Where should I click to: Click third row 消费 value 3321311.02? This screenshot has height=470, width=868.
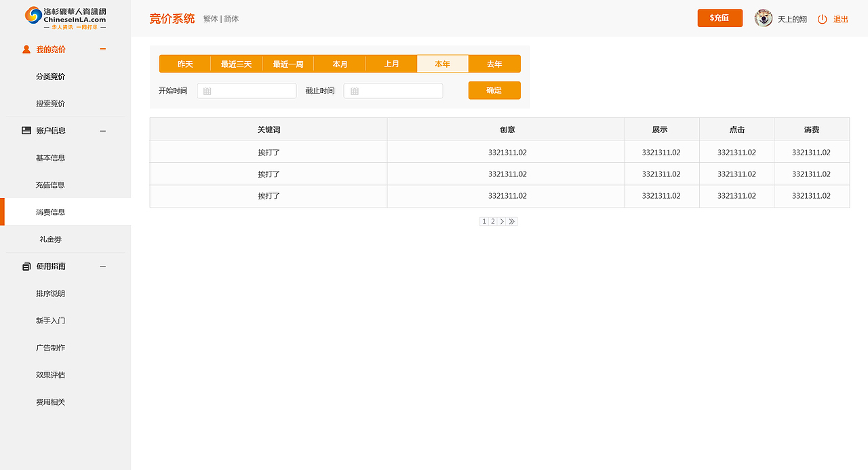pos(811,196)
